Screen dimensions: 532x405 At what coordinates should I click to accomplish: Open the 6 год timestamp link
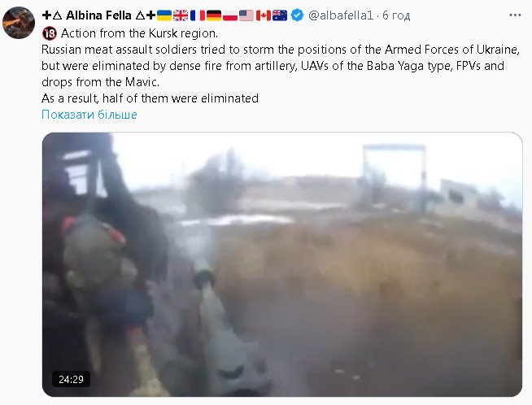(396, 15)
